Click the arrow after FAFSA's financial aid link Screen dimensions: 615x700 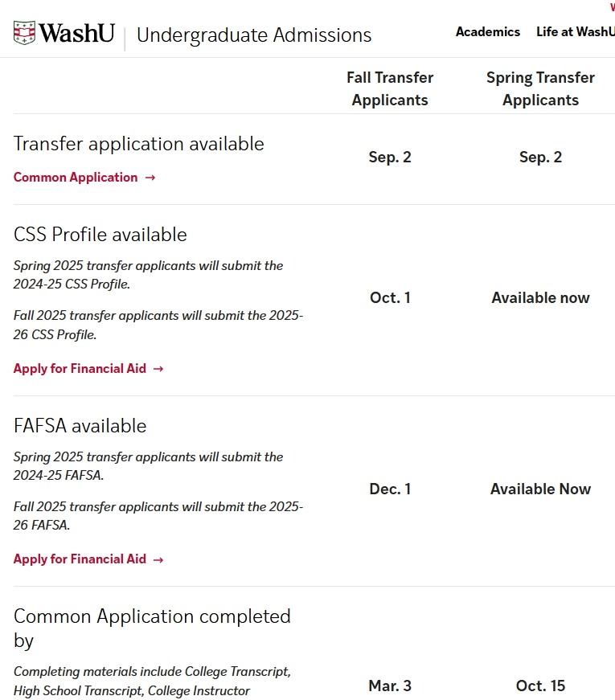[x=158, y=559]
